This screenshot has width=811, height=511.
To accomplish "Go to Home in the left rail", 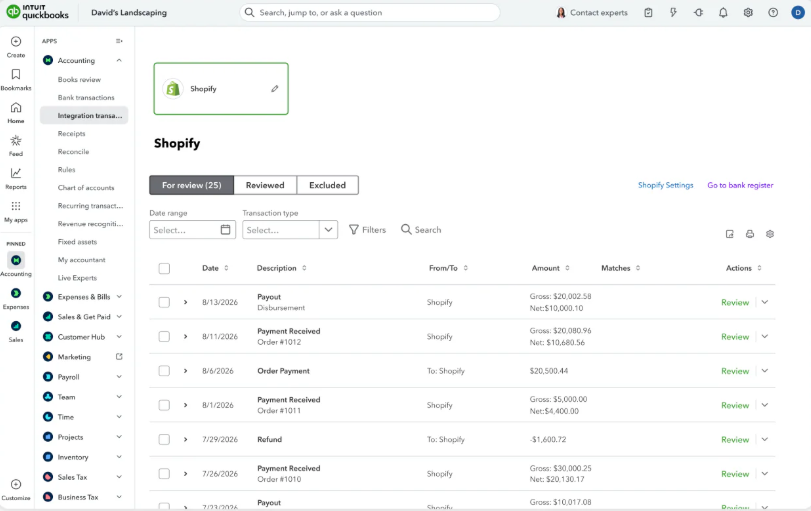I will click(x=16, y=108).
